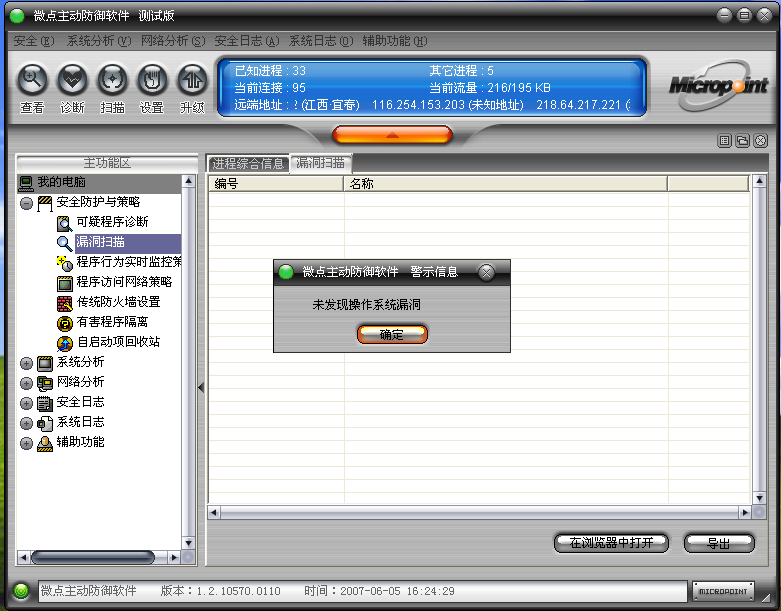This screenshot has width=781, height=611.
Task: Open the 安全 menu
Action: (33, 41)
